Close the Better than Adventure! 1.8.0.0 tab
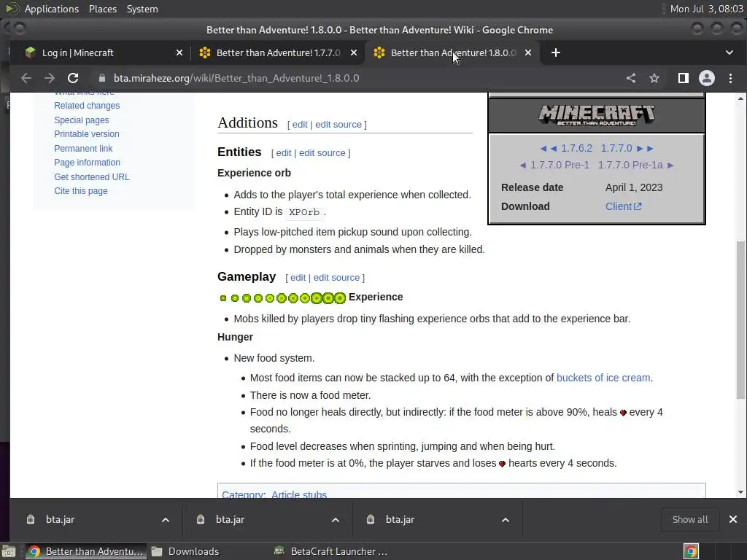 coord(528,52)
